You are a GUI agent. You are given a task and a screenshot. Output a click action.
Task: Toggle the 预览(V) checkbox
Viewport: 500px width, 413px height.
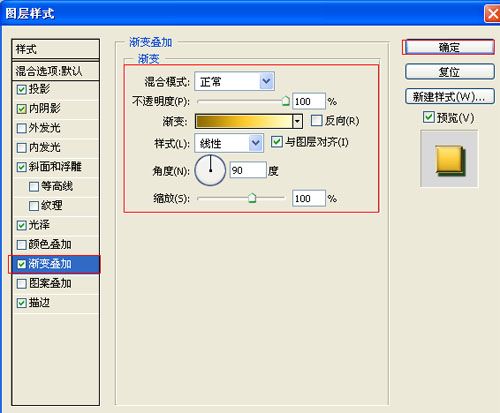(x=429, y=117)
